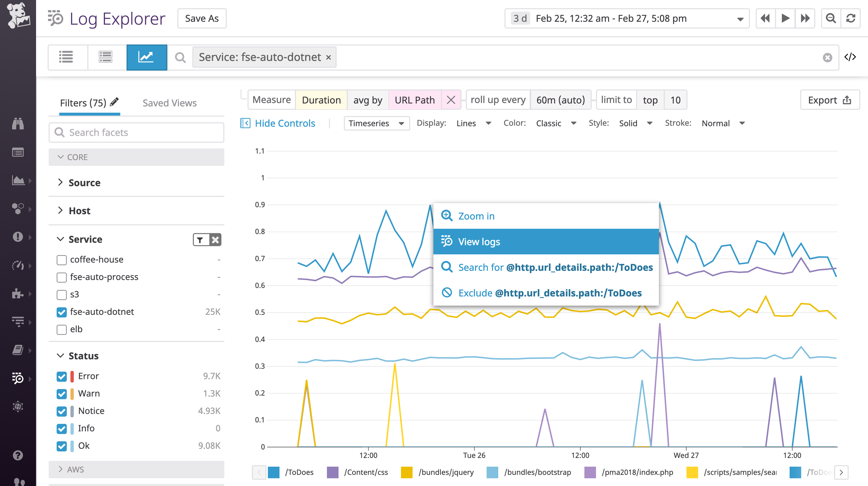Switch to the Saved Views tab
The image size is (868, 486).
click(x=169, y=103)
